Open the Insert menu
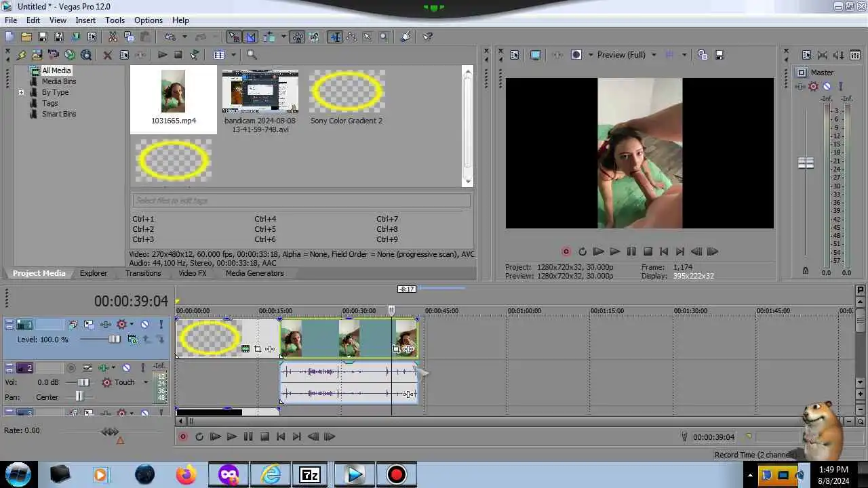Screen dimensions: 868x488 coord(85,20)
